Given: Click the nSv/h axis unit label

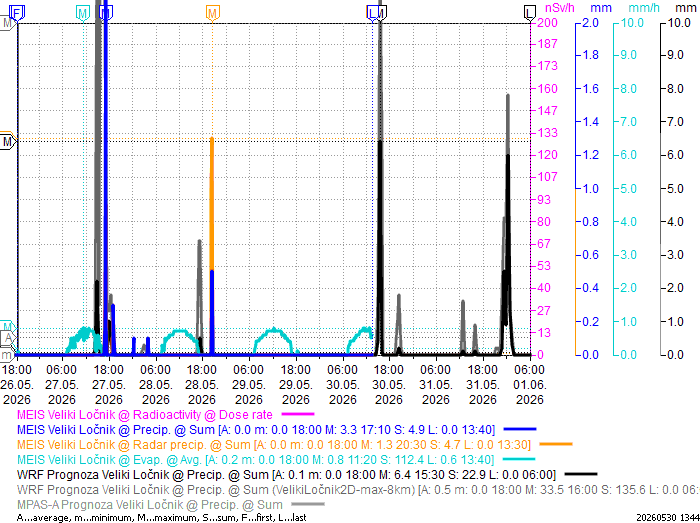Looking at the screenshot, I should [560, 8].
